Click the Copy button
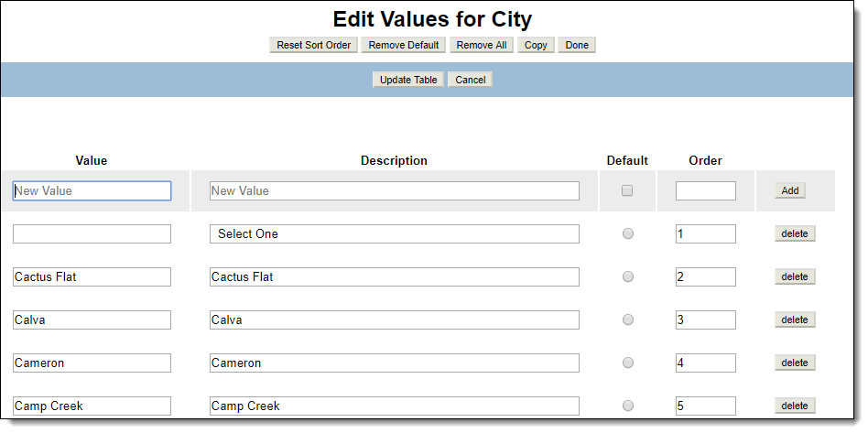 coord(536,46)
